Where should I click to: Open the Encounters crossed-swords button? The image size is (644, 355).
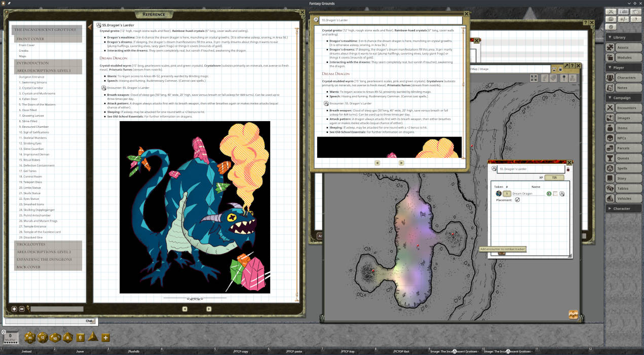[x=623, y=108]
